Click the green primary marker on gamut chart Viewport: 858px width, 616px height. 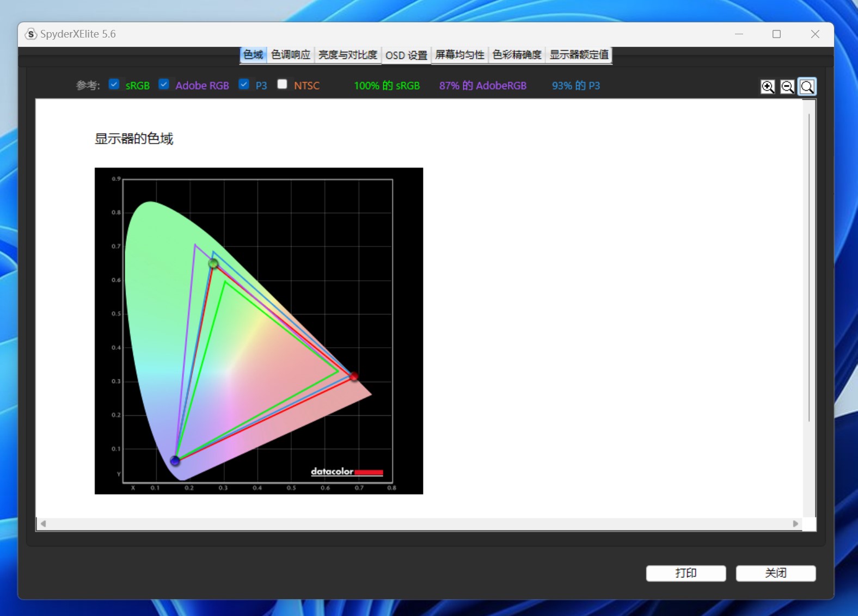click(x=213, y=264)
